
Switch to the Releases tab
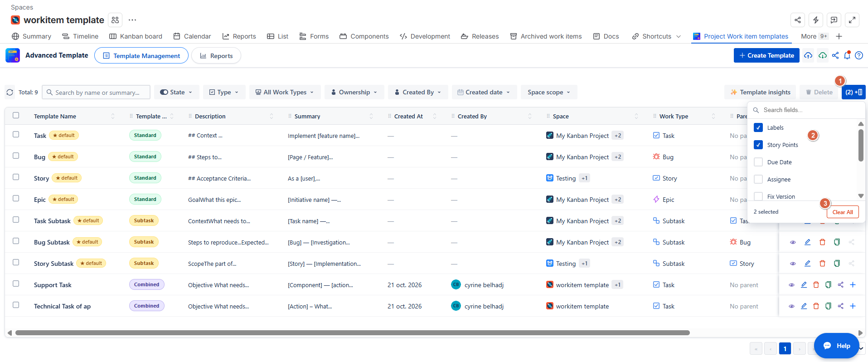[x=480, y=36]
